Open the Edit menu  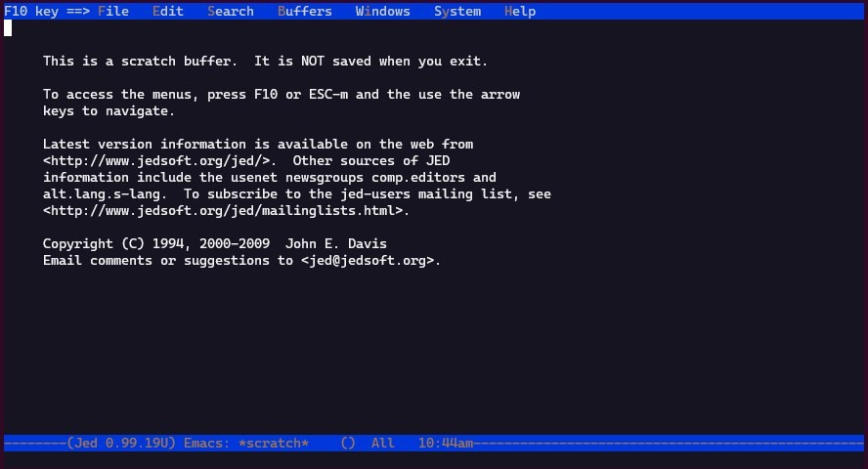[168, 11]
